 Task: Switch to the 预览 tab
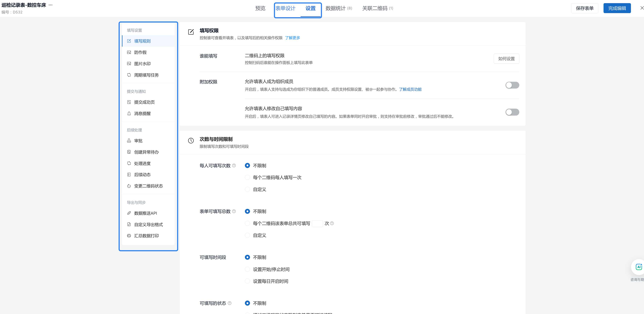pyautogui.click(x=260, y=8)
